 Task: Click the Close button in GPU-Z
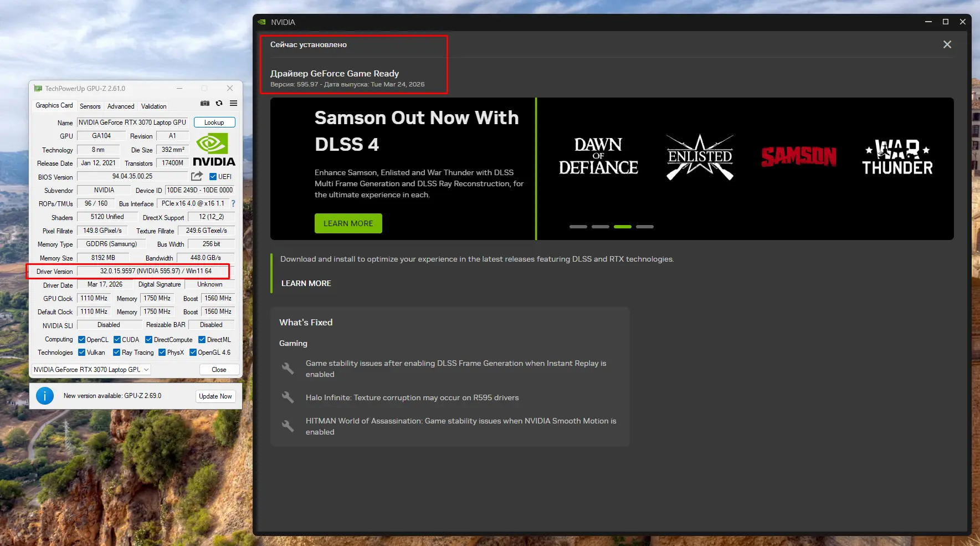[219, 370]
